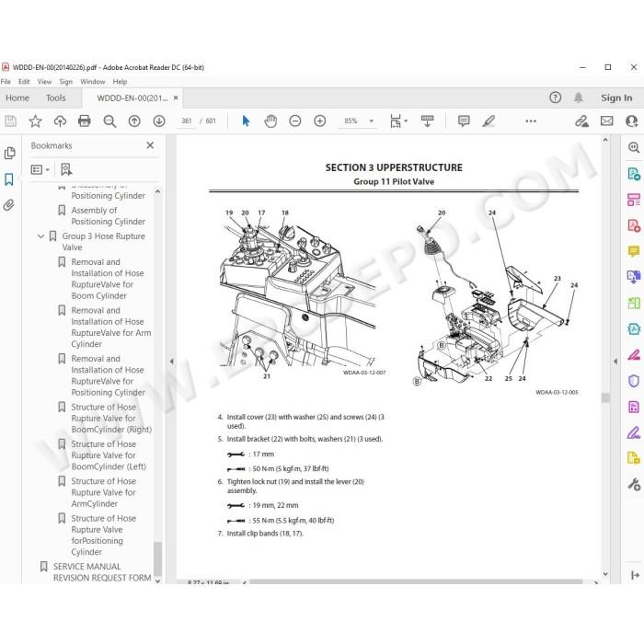Open the Help menu
The width and height of the screenshot is (644, 644).
(x=120, y=82)
